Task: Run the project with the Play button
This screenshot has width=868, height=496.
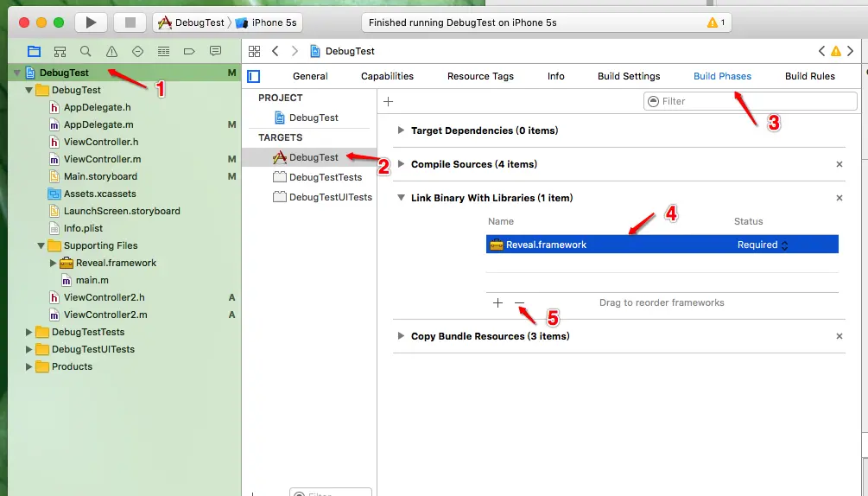Action: coord(91,22)
